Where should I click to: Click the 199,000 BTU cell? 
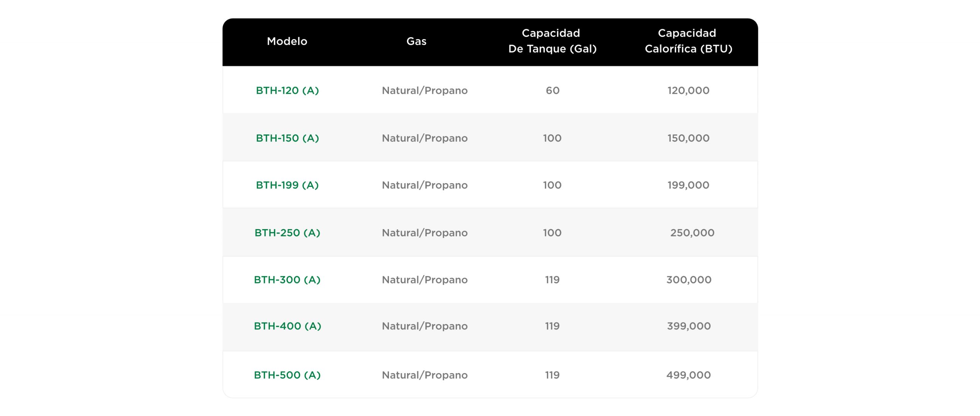pos(688,185)
